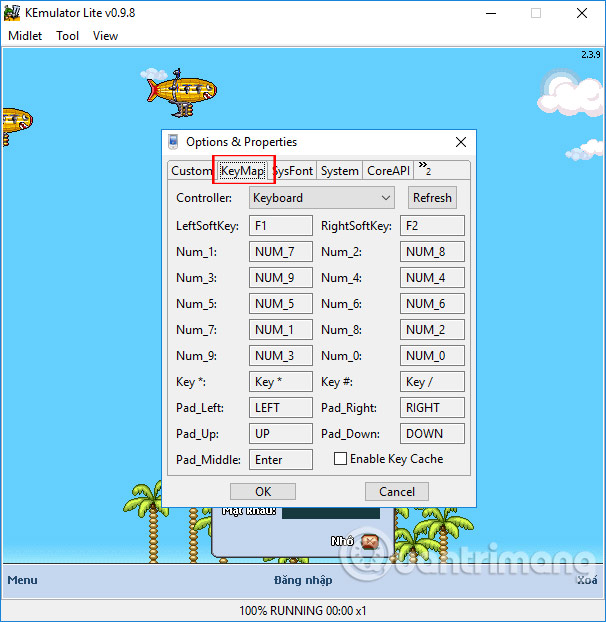Click the Mật khẩu password field in game
This screenshot has width=606, height=622.
point(331,513)
